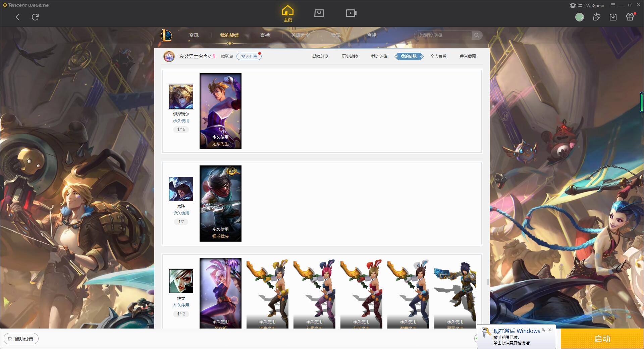Click the 掌上WeGame phone icon
The image size is (644, 349).
[573, 5]
